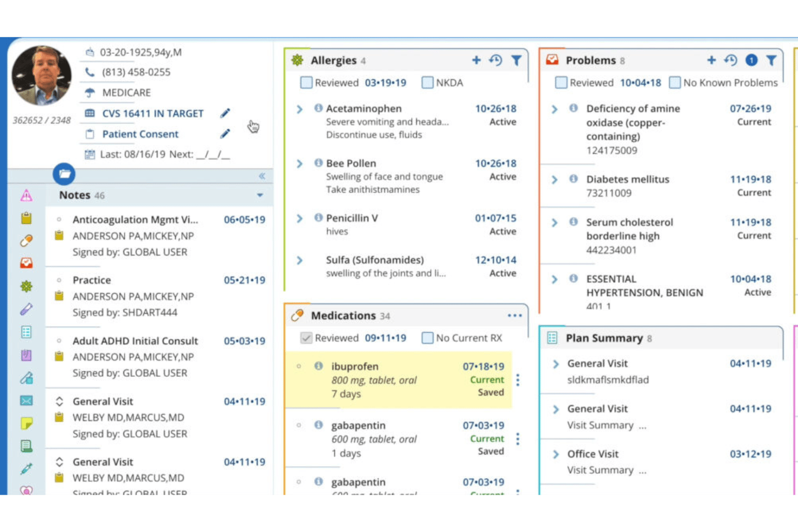Screen dimensions: 798x532
Task: Check the No Current RX checkbox
Action: coord(427,338)
